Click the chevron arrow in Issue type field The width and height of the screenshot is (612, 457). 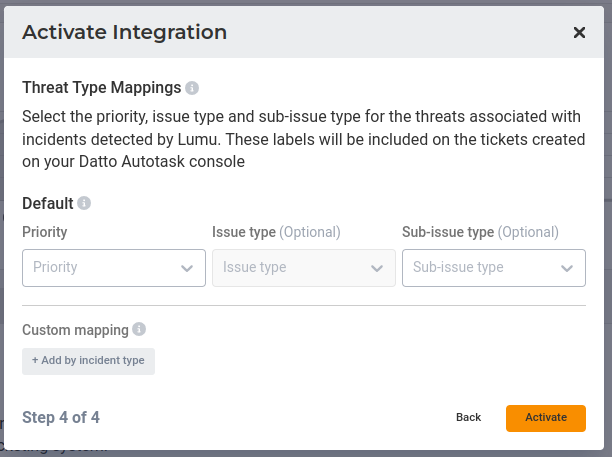coord(376,268)
